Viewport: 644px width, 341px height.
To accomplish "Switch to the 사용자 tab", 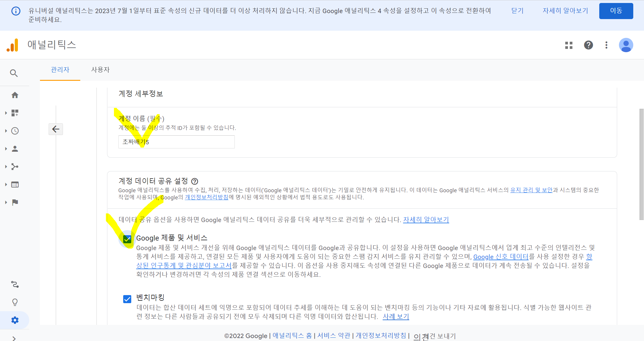I will tap(101, 70).
